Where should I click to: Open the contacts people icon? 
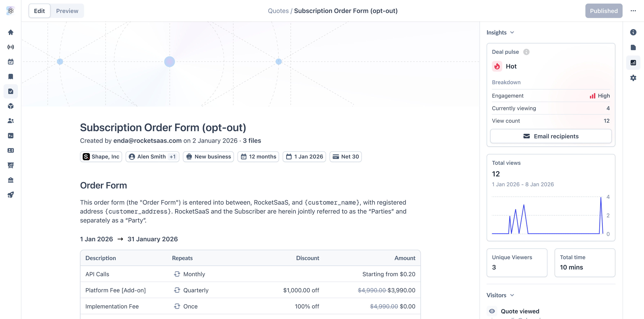[10, 121]
